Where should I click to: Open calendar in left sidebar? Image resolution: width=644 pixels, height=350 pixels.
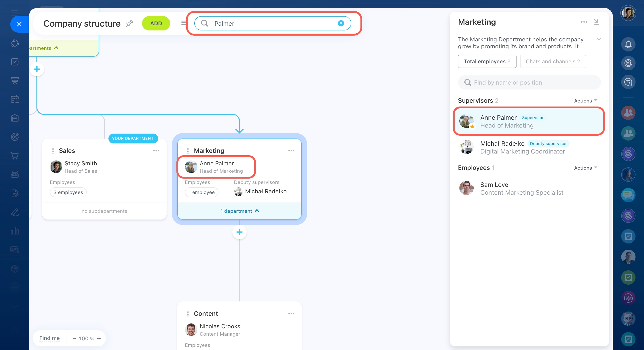15,99
